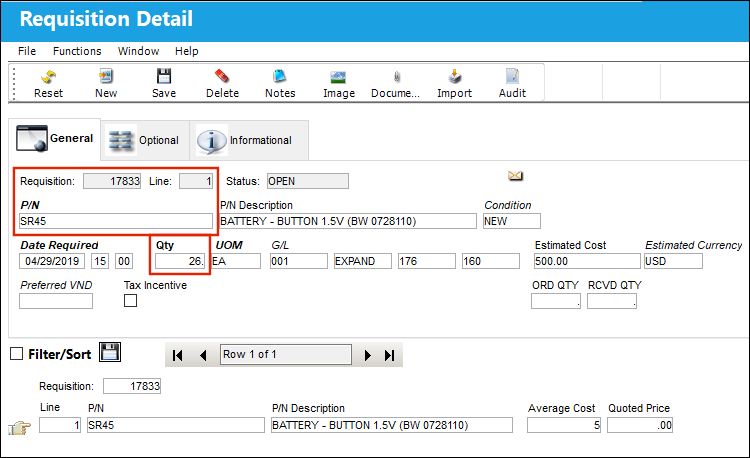
Task: Click the ORD QTY field
Action: click(556, 301)
